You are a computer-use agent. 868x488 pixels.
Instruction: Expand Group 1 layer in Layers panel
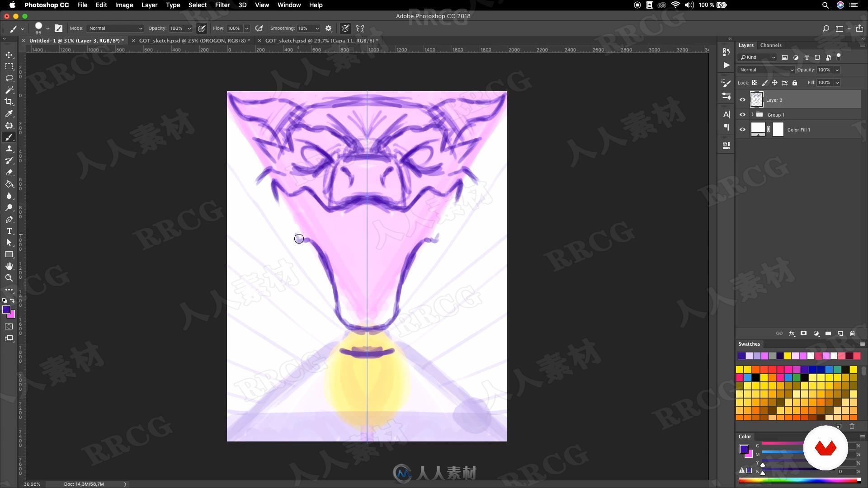click(752, 114)
